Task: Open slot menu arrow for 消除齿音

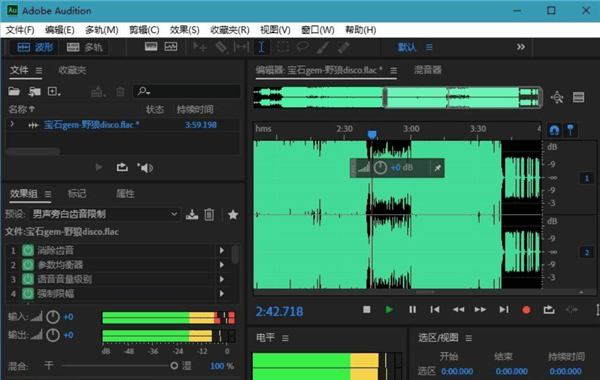Action: [222, 251]
